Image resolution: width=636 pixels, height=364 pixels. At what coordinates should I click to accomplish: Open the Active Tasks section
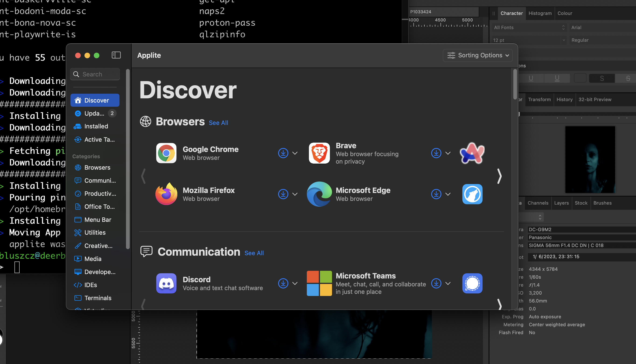pos(95,140)
